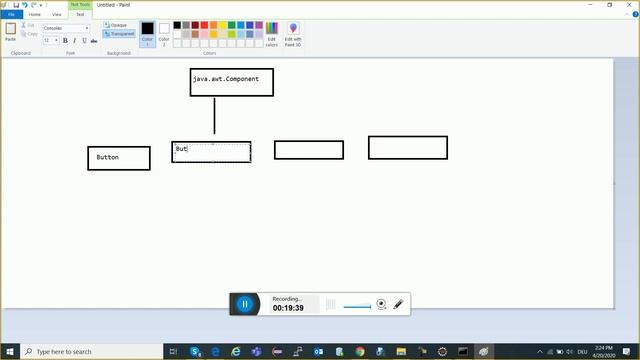Viewport: 640px width, 360px height.
Task: Select Transparent background option
Action: point(119,34)
